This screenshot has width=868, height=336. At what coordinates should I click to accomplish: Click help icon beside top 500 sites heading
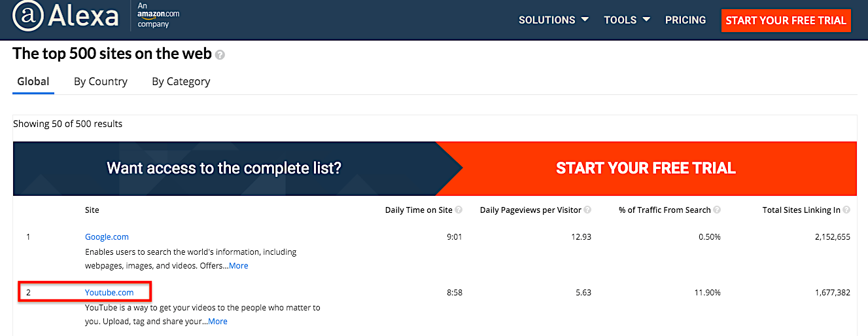pyautogui.click(x=220, y=55)
